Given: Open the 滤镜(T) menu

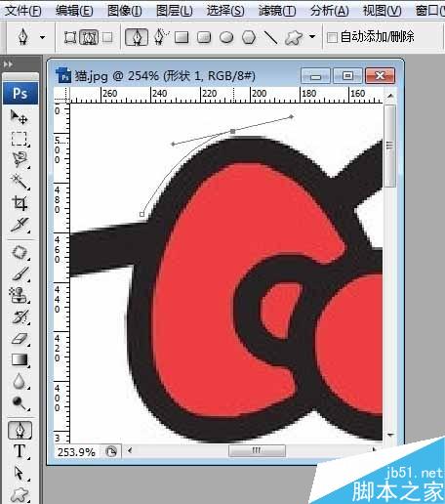Looking at the screenshot, I should click(x=277, y=11).
